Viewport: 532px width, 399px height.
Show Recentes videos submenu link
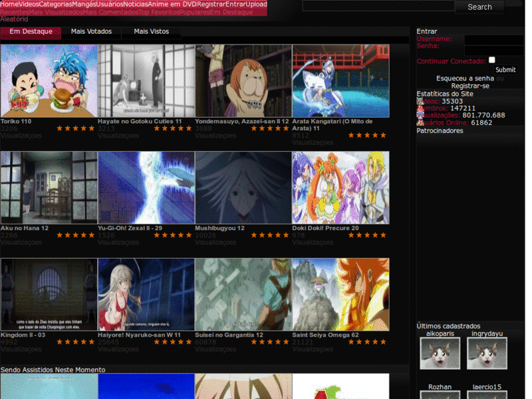click(14, 12)
